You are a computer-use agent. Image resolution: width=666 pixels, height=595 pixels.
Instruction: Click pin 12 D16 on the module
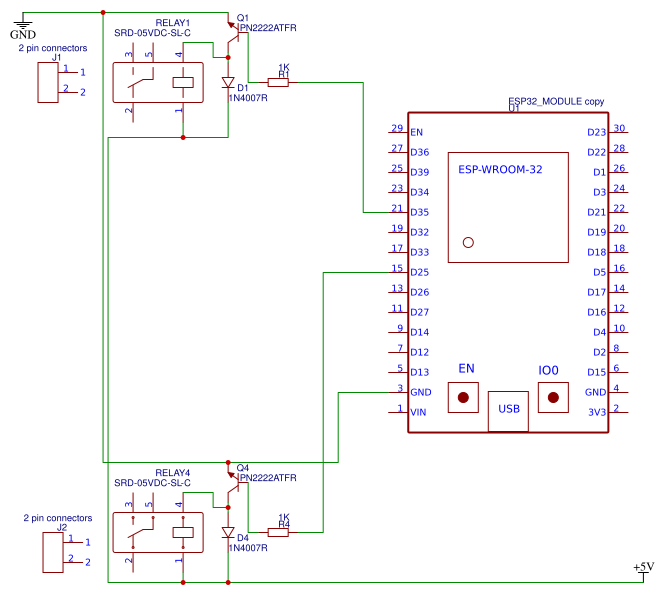point(618,312)
